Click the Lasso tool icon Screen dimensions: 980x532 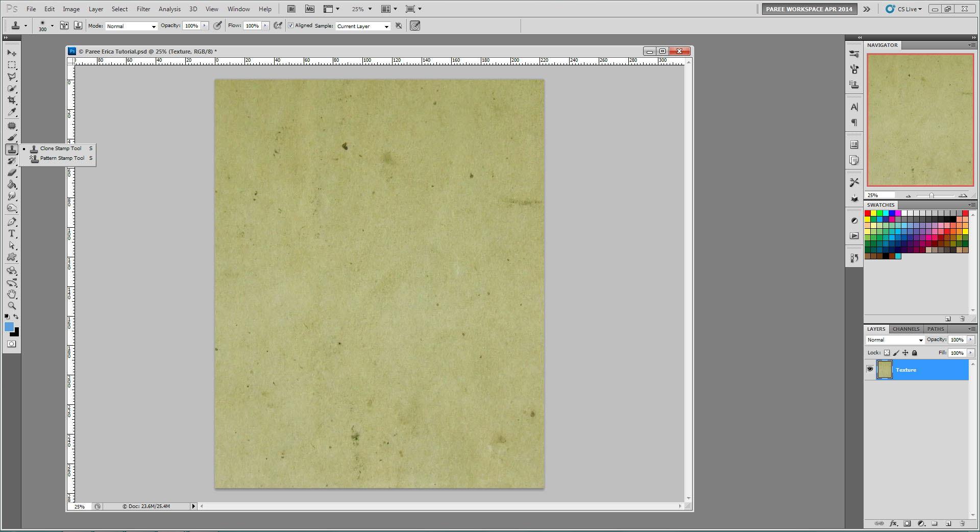[12, 77]
